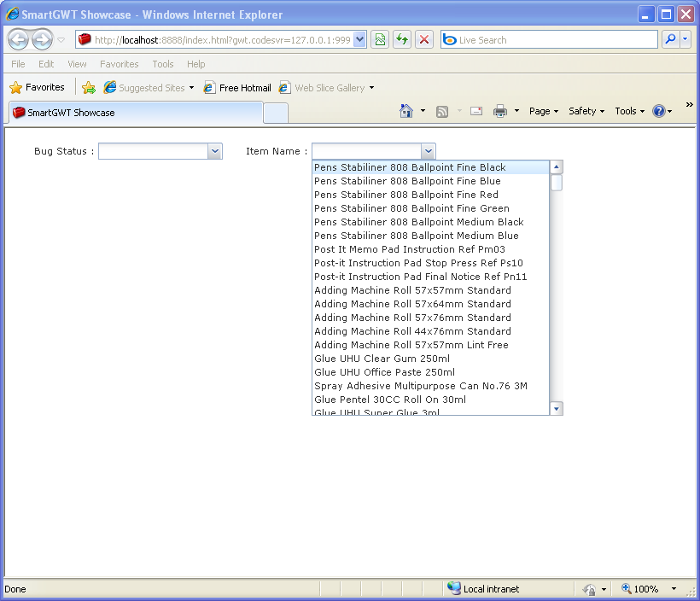Click the list scrollbar down arrow
The height and width of the screenshot is (601, 700).
[557, 409]
